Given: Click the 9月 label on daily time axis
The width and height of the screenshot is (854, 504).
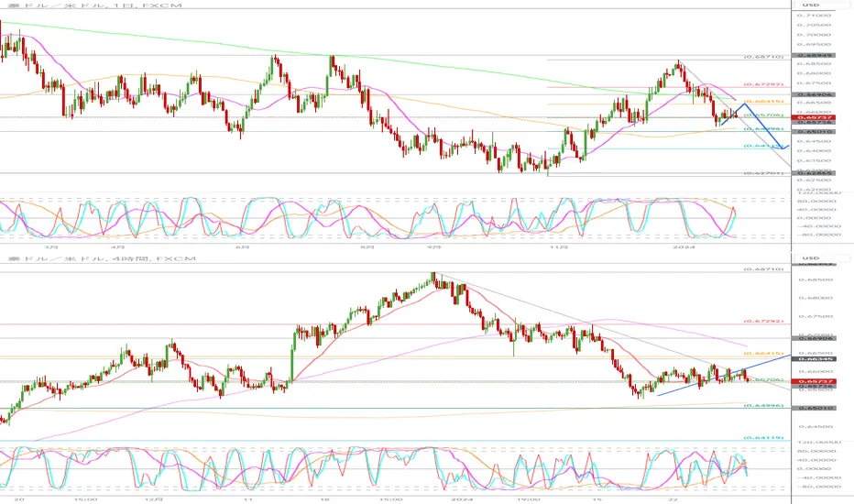Looking at the screenshot, I should click(433, 247).
